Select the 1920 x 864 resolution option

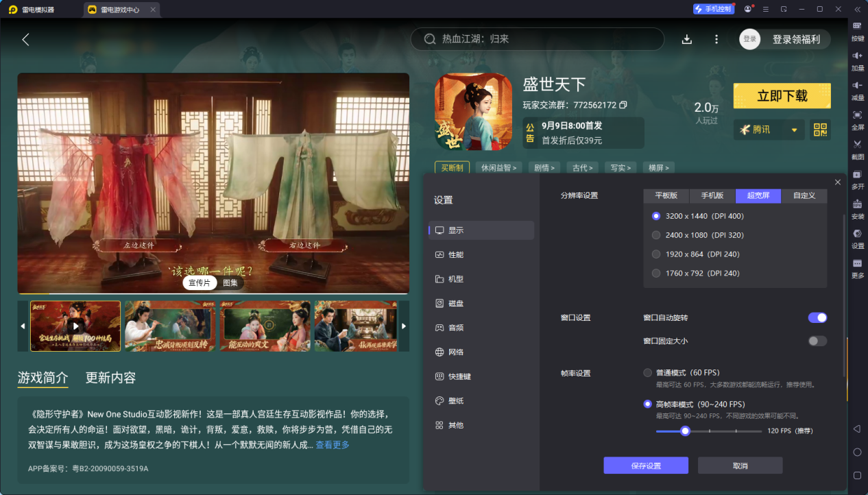(x=656, y=254)
